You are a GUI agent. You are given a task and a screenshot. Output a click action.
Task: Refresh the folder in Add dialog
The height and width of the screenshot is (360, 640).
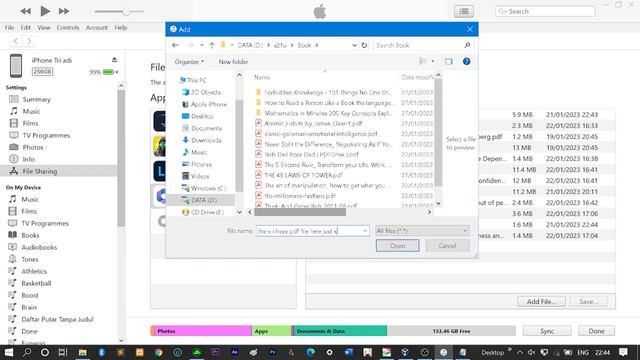[364, 45]
